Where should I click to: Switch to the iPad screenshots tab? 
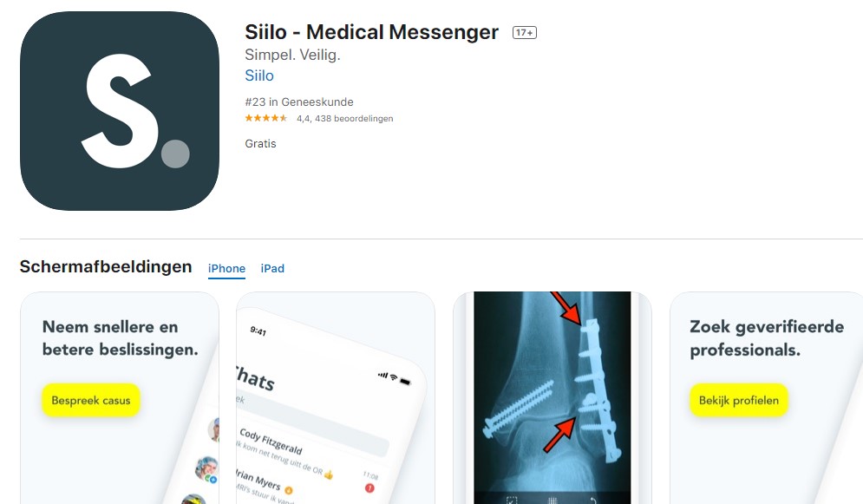point(272,269)
